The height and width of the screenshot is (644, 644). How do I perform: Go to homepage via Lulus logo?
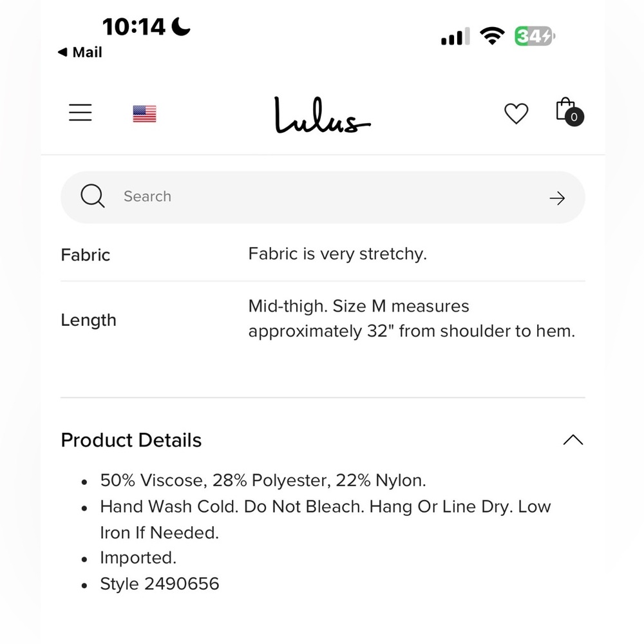(x=323, y=115)
